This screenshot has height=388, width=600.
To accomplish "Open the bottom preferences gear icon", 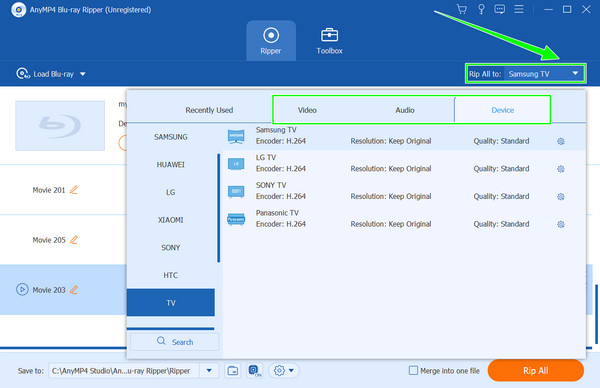I will coord(279,370).
